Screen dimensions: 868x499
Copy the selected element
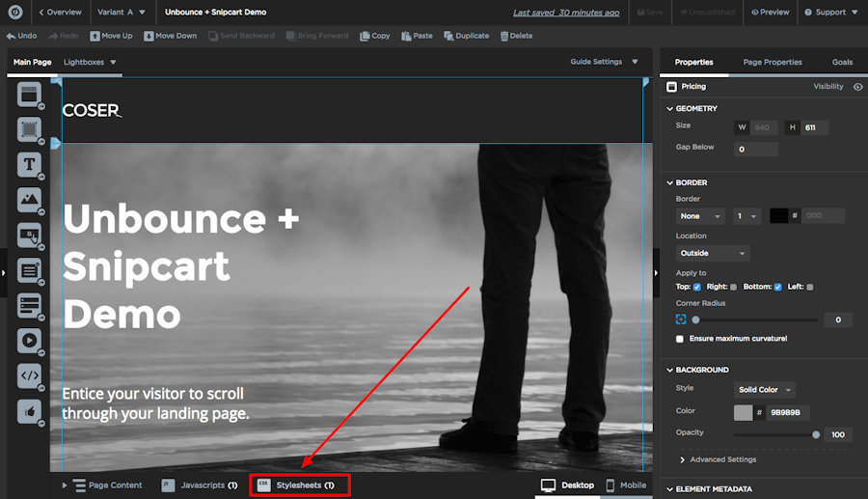(375, 36)
